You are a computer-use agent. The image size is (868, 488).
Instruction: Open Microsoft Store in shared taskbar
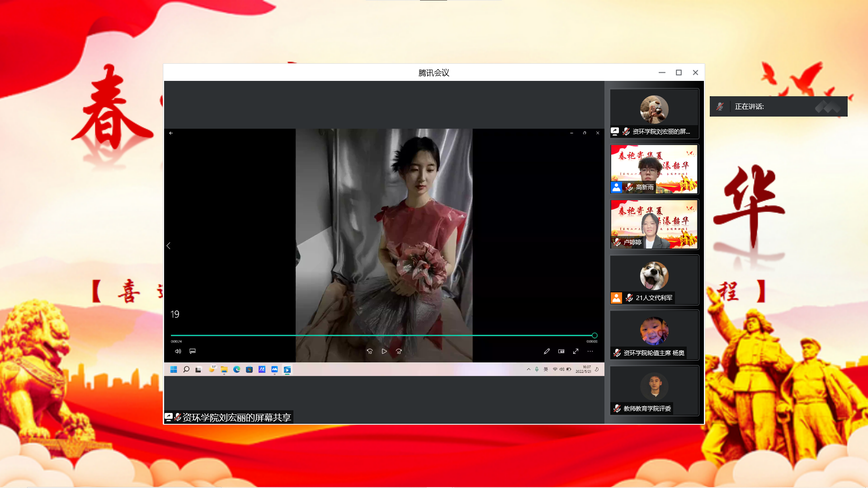[x=249, y=370]
